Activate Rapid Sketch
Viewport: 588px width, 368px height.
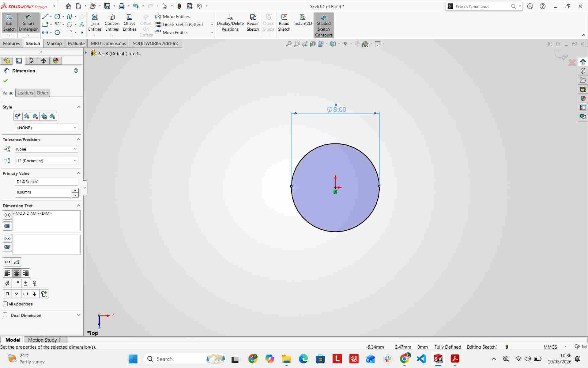tap(284, 23)
